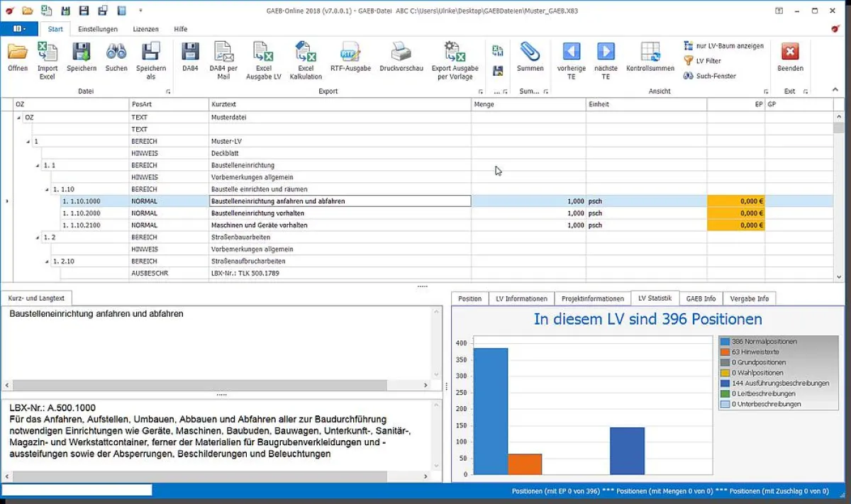Collapse the 1. 1.10 tree node
This screenshot has width=851, height=504.
coord(48,190)
